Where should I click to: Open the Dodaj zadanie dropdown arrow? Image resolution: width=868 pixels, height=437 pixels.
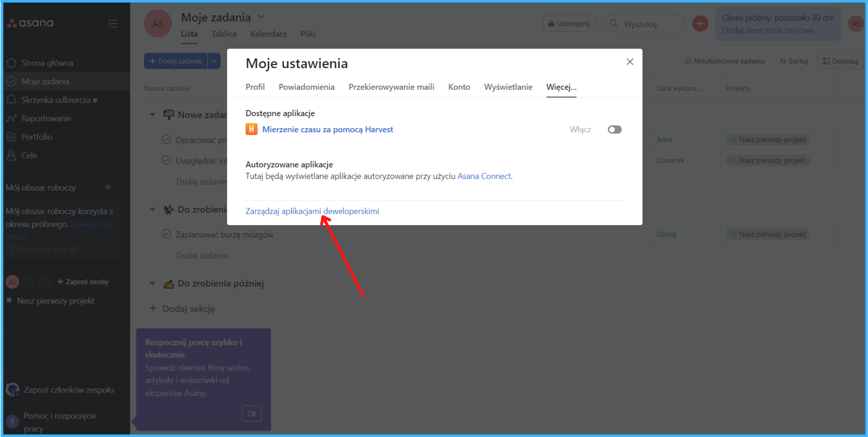214,61
